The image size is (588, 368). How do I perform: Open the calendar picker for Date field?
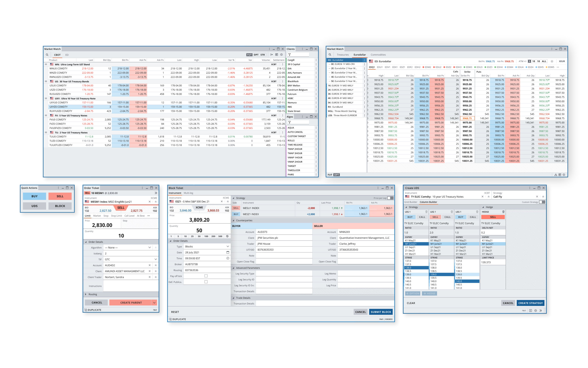[x=228, y=252]
